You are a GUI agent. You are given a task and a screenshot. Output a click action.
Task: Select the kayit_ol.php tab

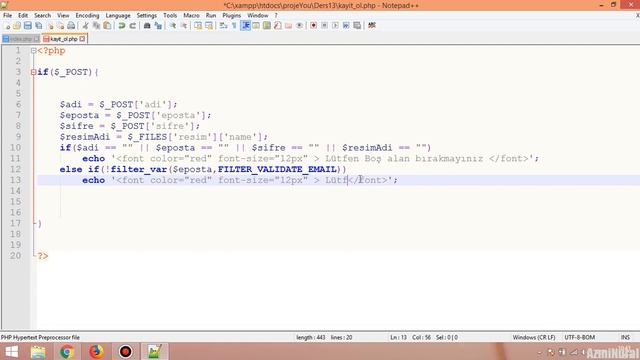click(64, 39)
